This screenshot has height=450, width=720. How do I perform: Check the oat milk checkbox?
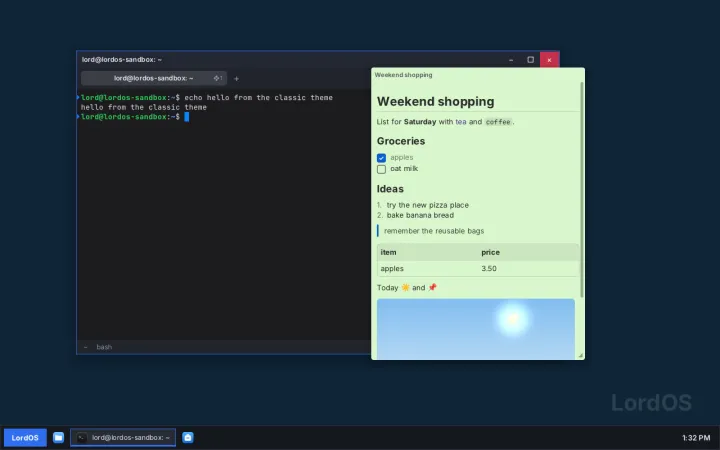click(381, 169)
